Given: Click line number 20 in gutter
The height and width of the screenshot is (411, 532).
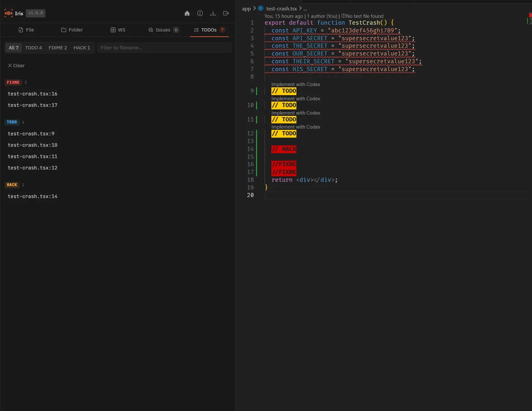Looking at the screenshot, I should tap(250, 195).
